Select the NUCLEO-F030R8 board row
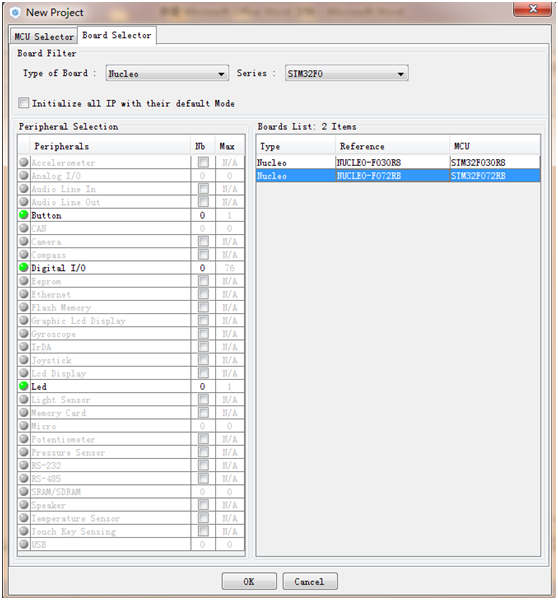 398,163
